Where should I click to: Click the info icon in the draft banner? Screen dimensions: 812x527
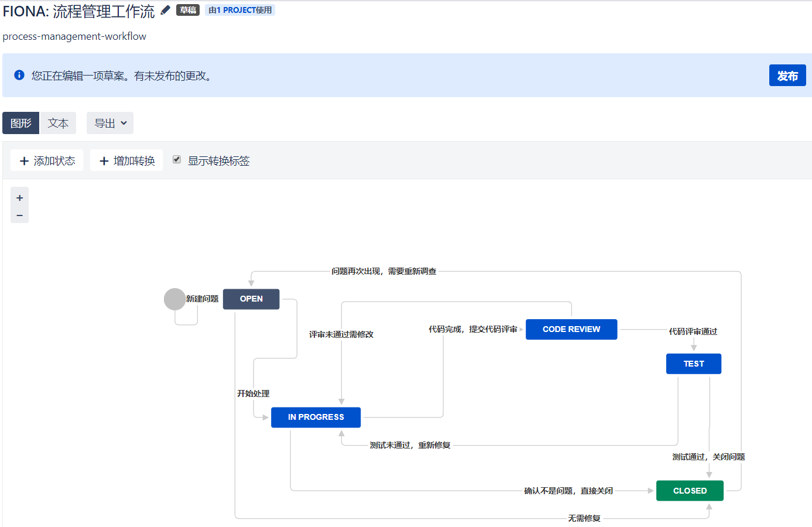[19, 75]
